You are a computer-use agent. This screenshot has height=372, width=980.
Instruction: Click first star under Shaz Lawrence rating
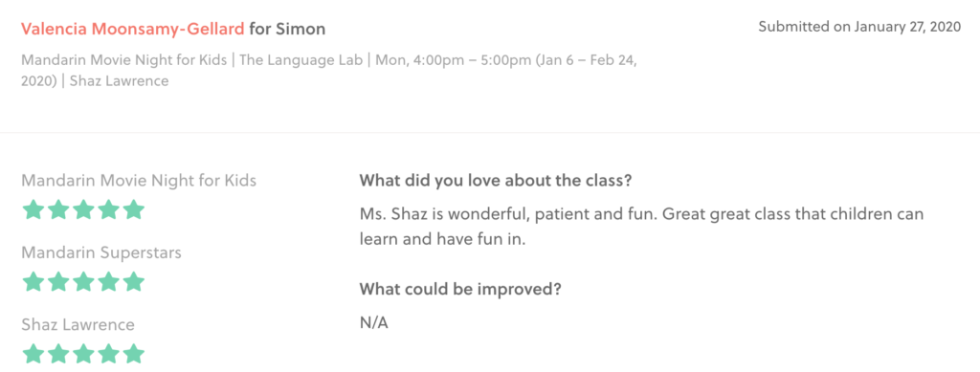point(33,354)
